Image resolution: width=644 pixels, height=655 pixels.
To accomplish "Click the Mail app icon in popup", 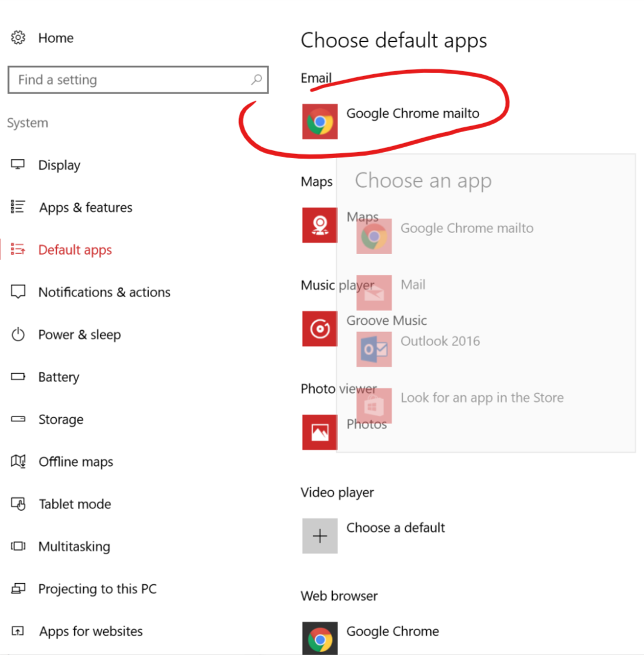I will tap(374, 292).
